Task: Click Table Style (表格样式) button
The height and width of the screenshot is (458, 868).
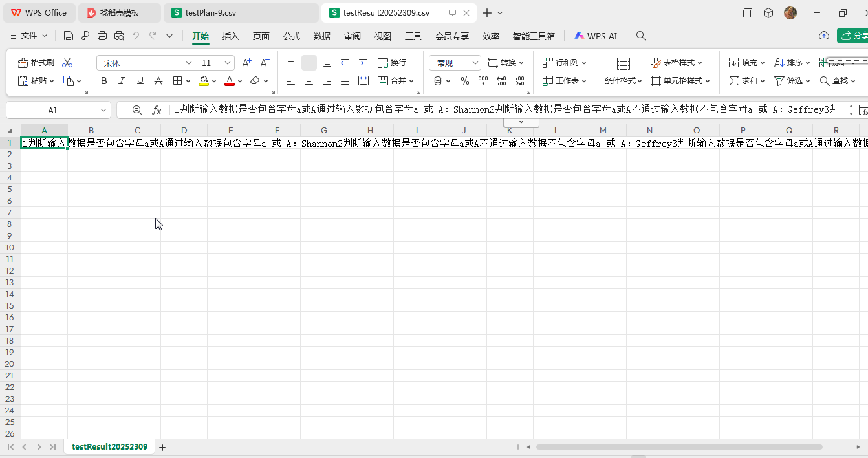Action: pyautogui.click(x=676, y=63)
